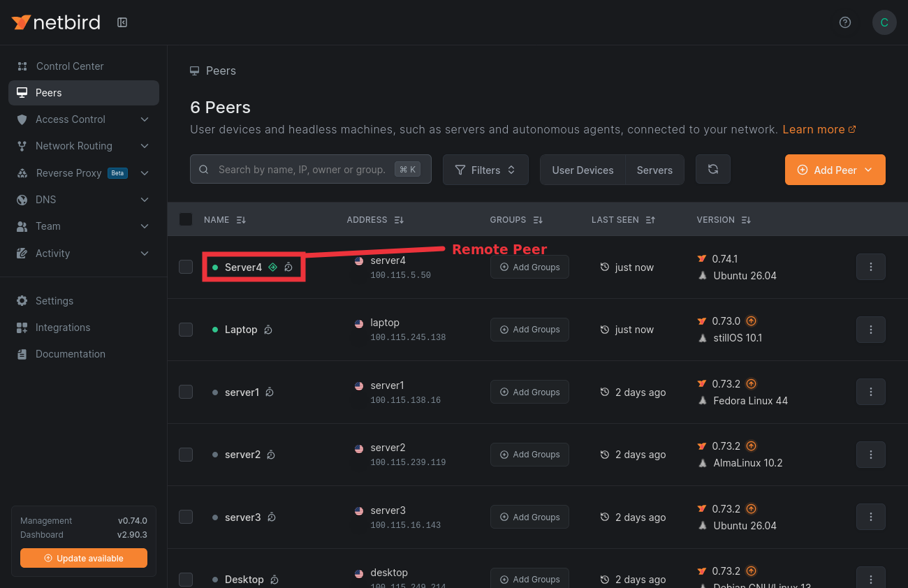Open the Filters dropdown
Image resolution: width=908 pixels, height=588 pixels.
pos(485,170)
